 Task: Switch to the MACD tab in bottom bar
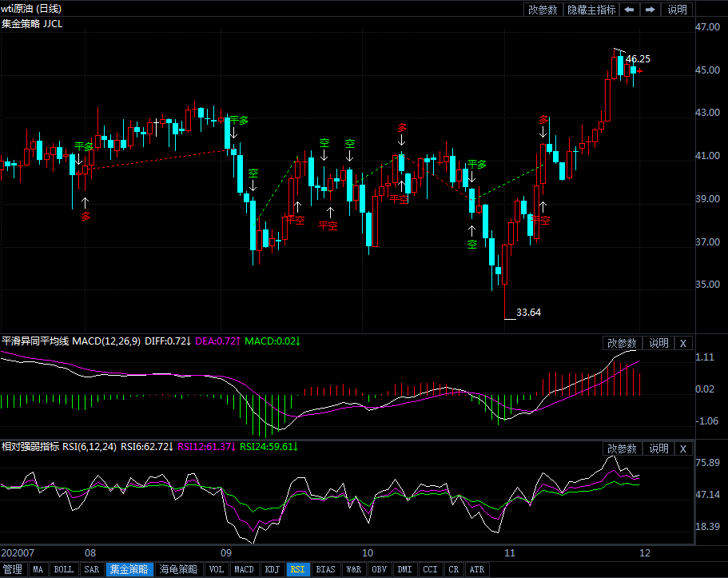pos(244,570)
